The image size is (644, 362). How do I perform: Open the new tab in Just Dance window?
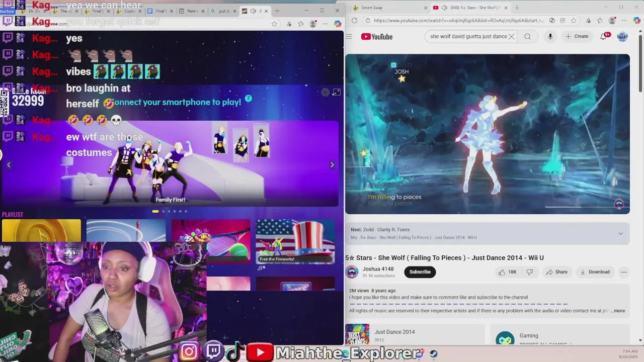coord(277,11)
